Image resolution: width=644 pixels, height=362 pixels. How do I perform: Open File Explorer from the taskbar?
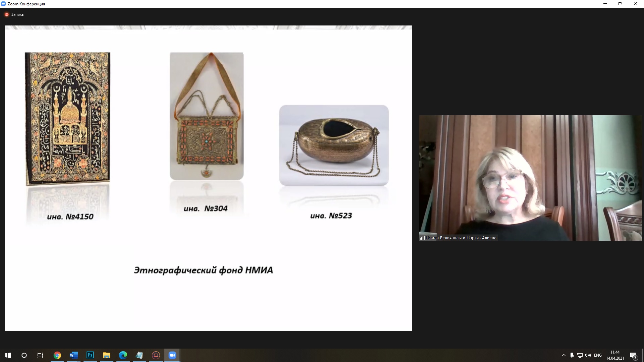(106, 355)
